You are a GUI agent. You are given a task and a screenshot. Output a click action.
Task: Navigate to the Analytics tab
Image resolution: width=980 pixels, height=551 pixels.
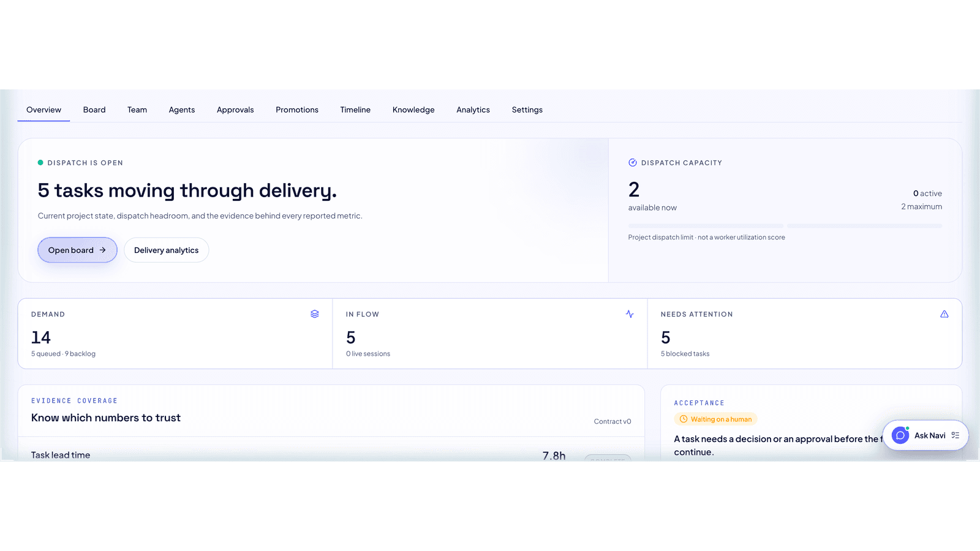(473, 110)
